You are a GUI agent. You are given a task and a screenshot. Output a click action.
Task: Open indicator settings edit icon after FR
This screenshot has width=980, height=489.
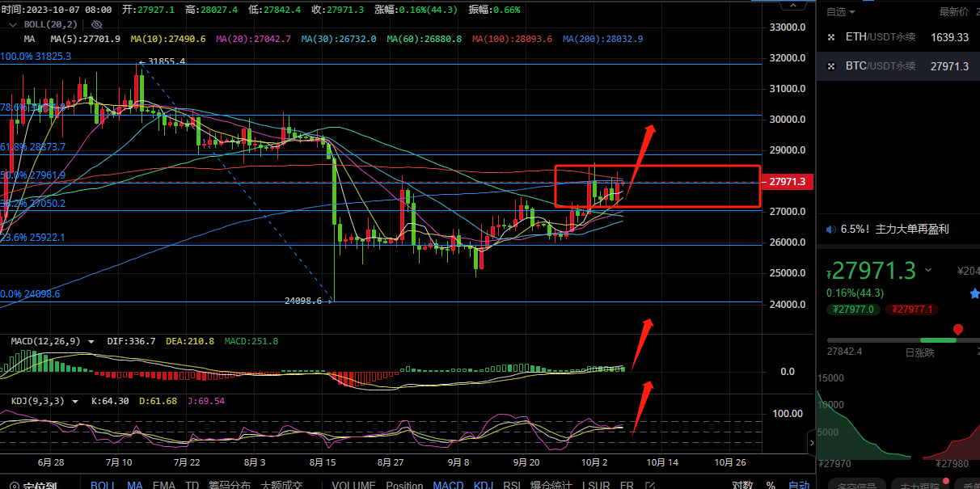[649, 486]
